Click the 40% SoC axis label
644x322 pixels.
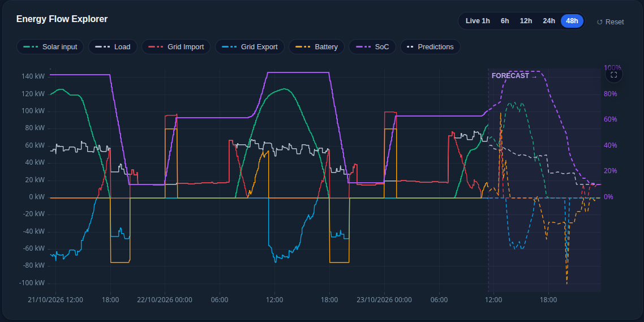[x=610, y=145]
